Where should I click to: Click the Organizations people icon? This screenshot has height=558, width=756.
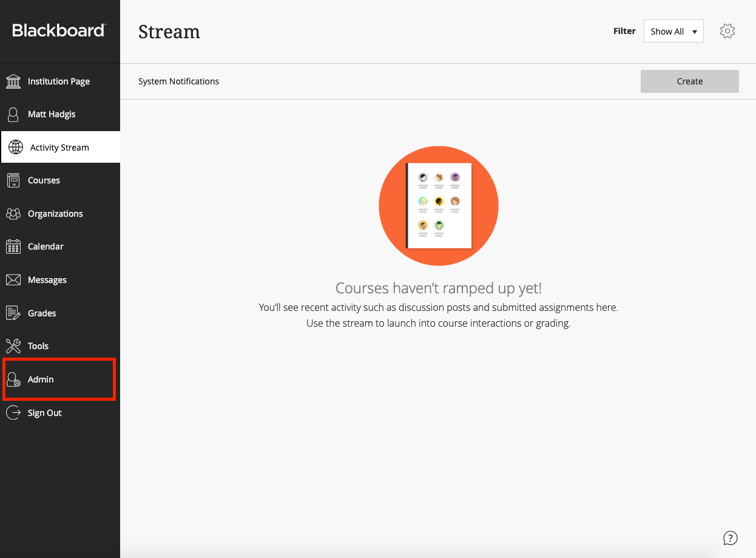13,214
